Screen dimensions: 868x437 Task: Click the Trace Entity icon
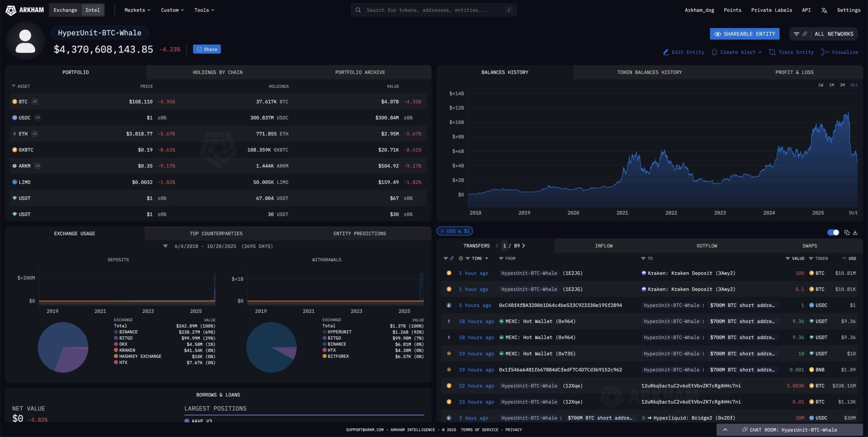point(772,52)
